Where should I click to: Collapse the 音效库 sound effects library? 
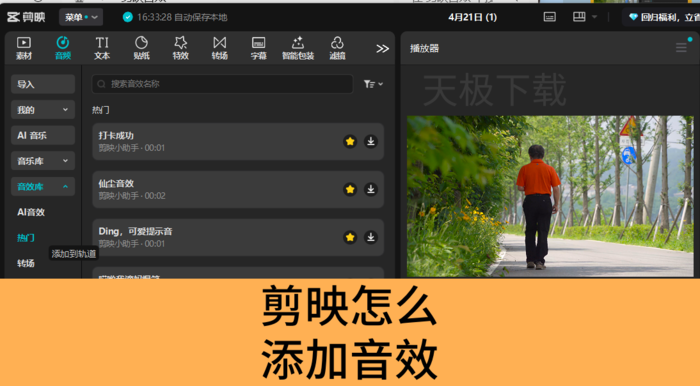pos(43,187)
